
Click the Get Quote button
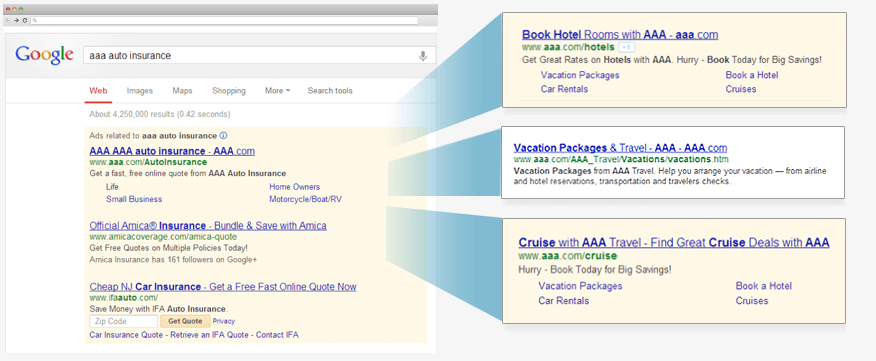click(185, 321)
